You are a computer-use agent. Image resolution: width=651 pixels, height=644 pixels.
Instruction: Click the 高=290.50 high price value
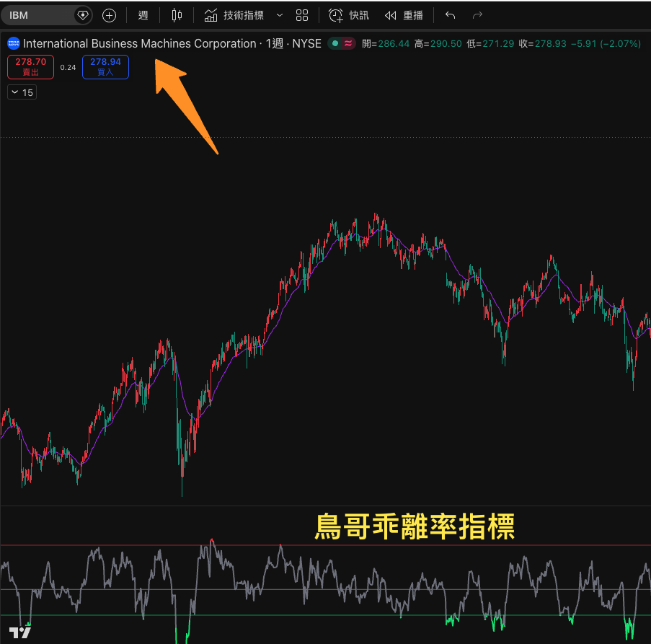tap(438, 43)
